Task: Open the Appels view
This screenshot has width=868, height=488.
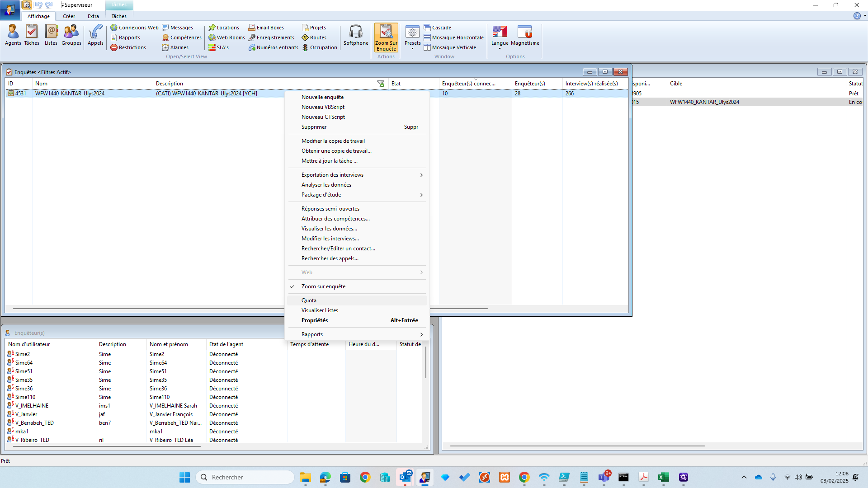Action: point(95,35)
